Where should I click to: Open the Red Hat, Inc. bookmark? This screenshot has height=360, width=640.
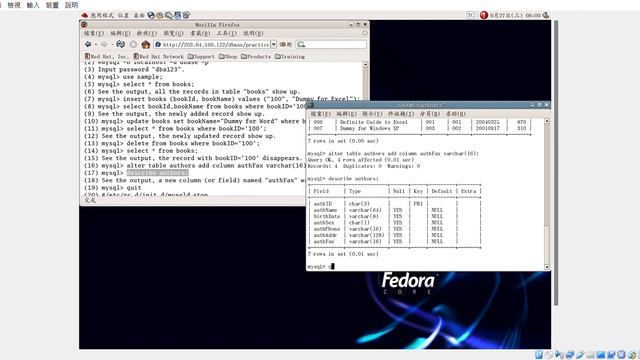(x=107, y=56)
